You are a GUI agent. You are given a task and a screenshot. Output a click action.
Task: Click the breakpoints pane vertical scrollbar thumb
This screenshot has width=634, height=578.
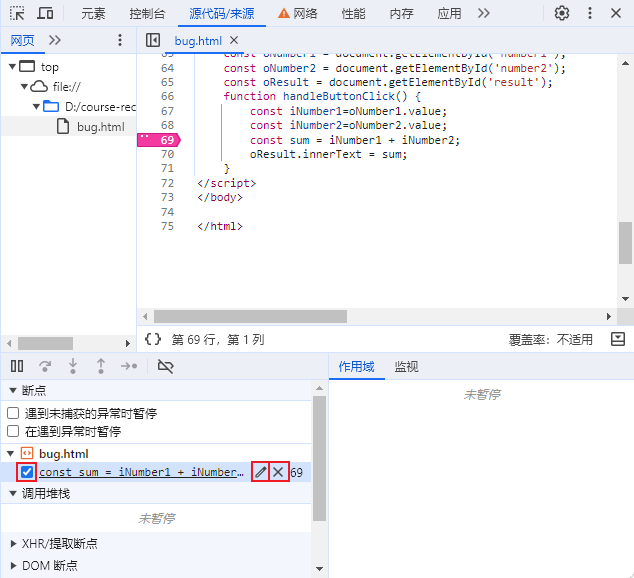coord(319,458)
